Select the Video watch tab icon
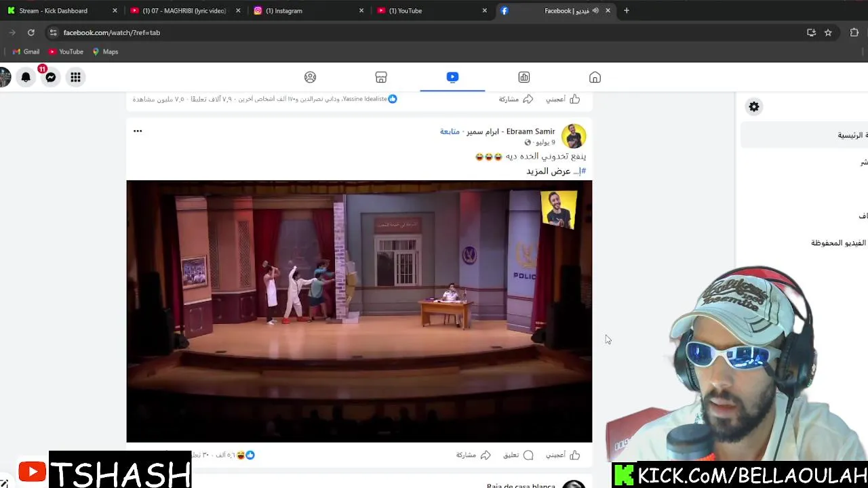 pos(452,77)
